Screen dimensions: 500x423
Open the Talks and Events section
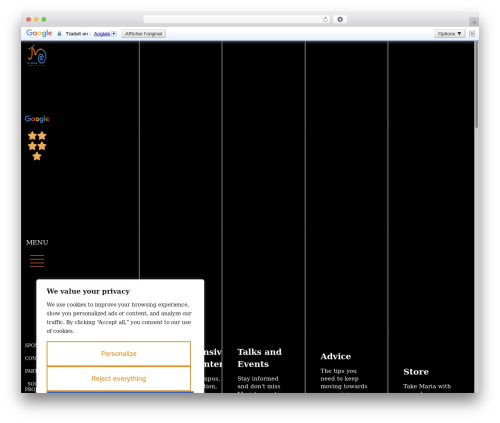point(259,358)
